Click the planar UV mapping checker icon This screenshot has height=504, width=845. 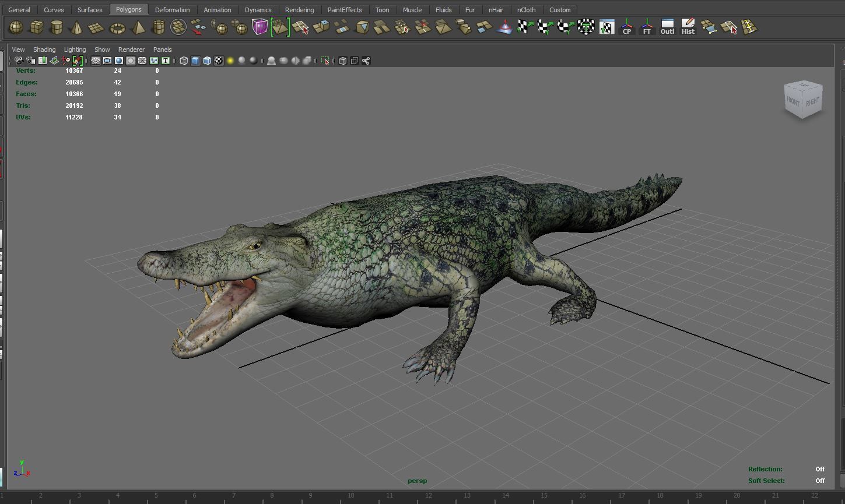click(x=524, y=27)
